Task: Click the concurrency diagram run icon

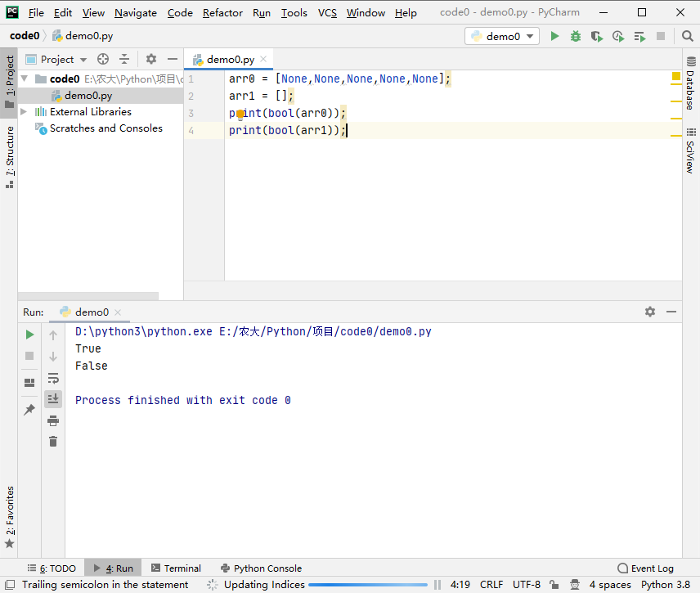Action: (639, 36)
